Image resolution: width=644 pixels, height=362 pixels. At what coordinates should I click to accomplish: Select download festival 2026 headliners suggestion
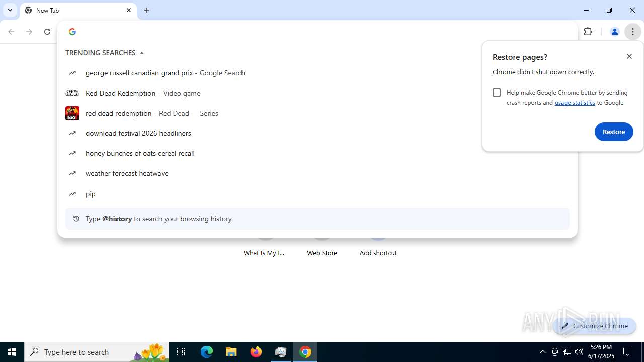point(317,133)
